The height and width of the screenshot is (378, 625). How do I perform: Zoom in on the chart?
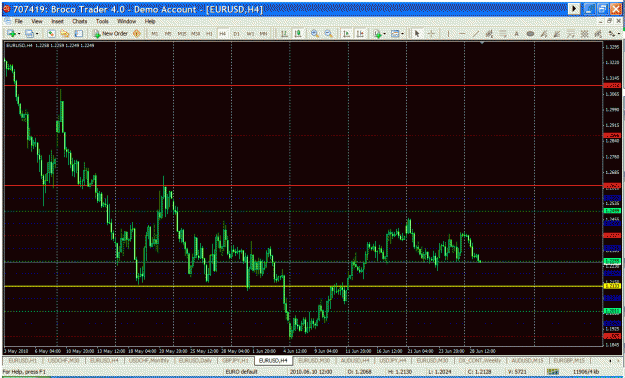tap(314, 34)
